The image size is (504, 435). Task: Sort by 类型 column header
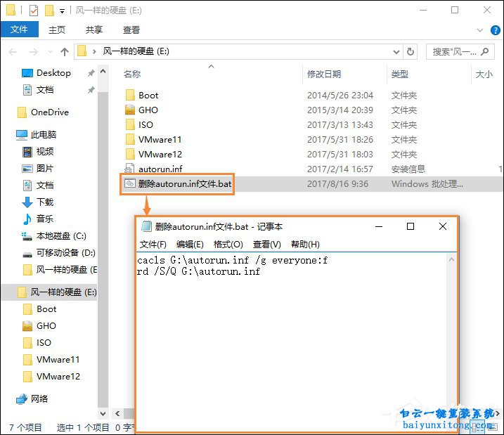(x=399, y=74)
